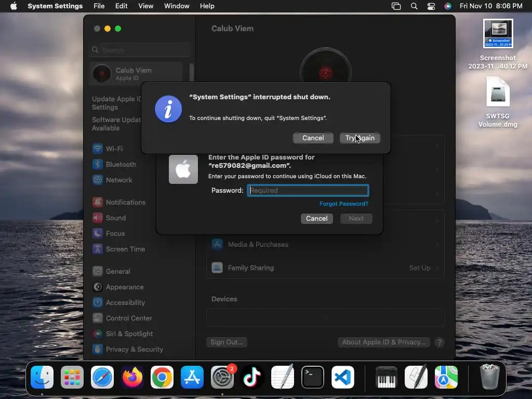Open Launchpad from the Dock

[72, 377]
